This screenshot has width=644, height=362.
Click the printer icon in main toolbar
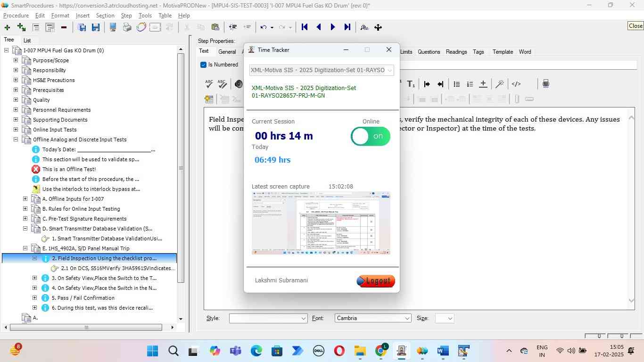coord(127,27)
